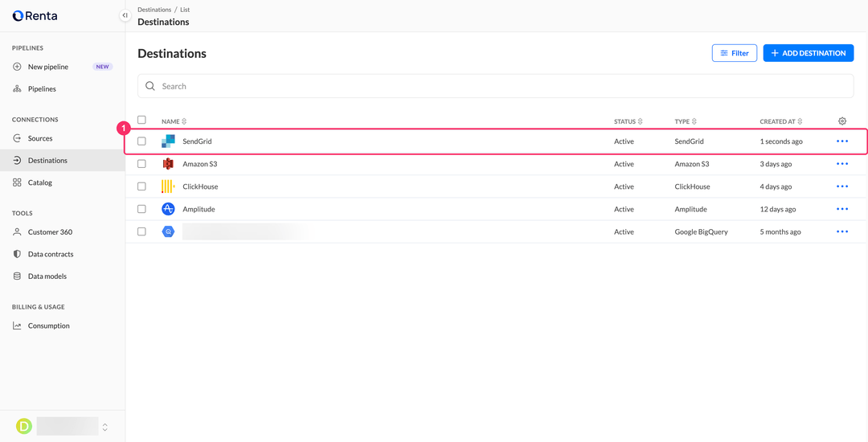Click the Destinations sidebar icon
This screenshot has height=442, width=868.
coord(17,161)
